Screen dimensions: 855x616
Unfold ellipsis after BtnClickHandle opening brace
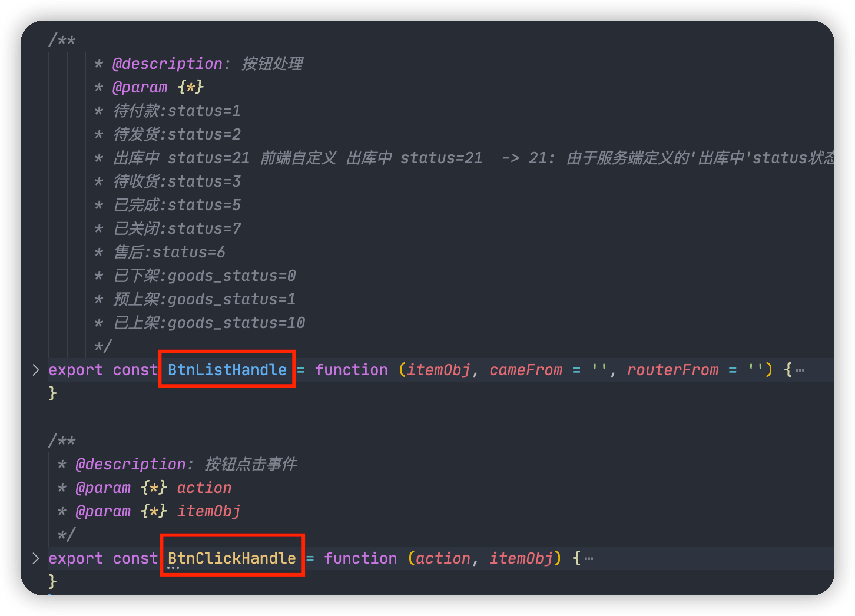point(588,559)
